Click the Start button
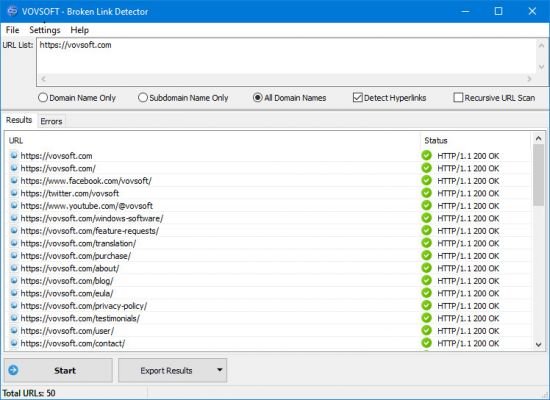Viewport: 550px width, 400px height. (x=59, y=370)
